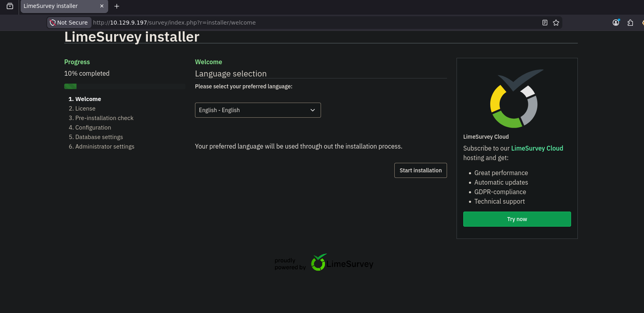Select step 1. Welcome in progress list

(x=85, y=99)
